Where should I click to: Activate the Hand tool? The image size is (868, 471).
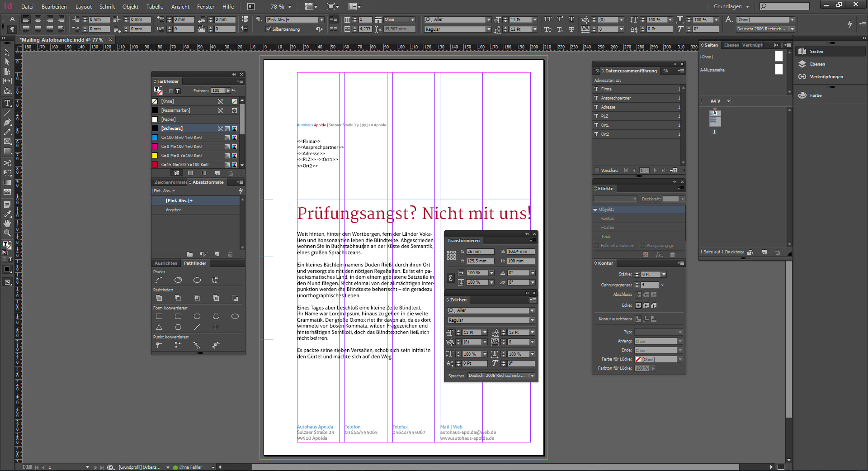coord(7,224)
